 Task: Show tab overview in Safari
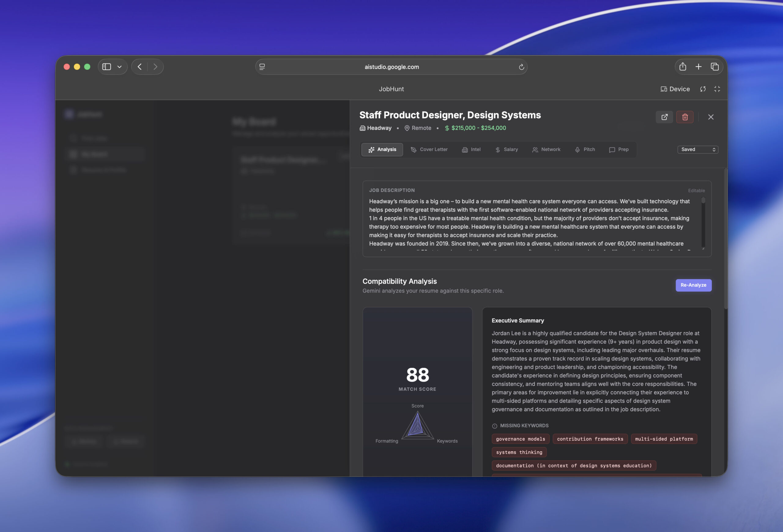714,67
